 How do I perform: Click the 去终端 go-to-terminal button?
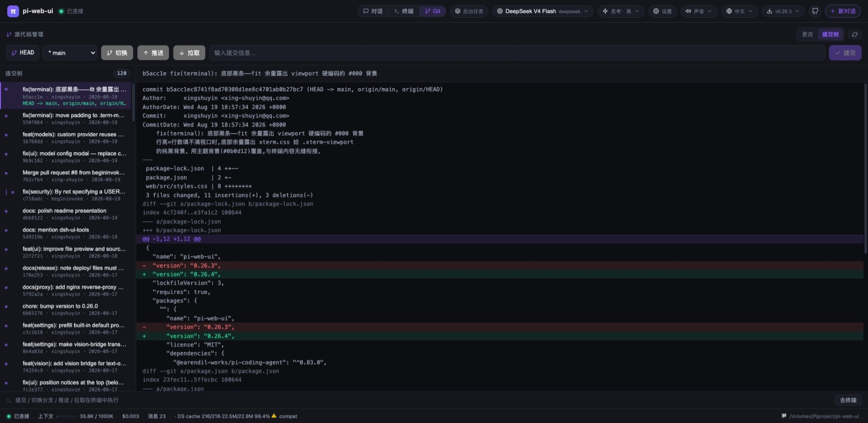(848, 400)
